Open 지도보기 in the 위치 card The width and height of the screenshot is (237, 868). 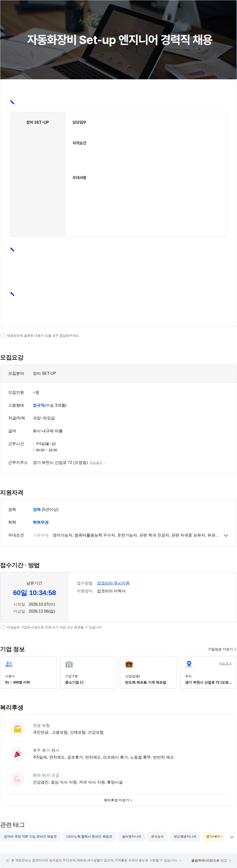pyautogui.click(x=225, y=663)
